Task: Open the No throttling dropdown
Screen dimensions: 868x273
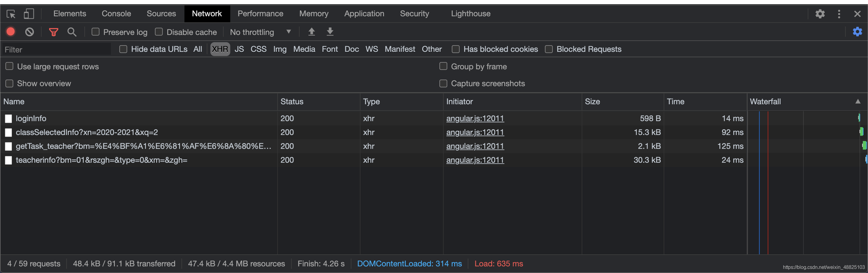Action: (x=260, y=32)
